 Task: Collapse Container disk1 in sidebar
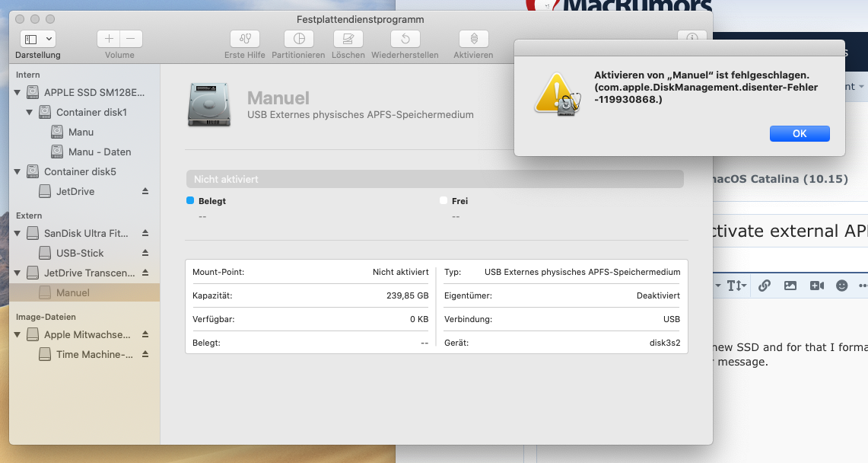tap(30, 113)
